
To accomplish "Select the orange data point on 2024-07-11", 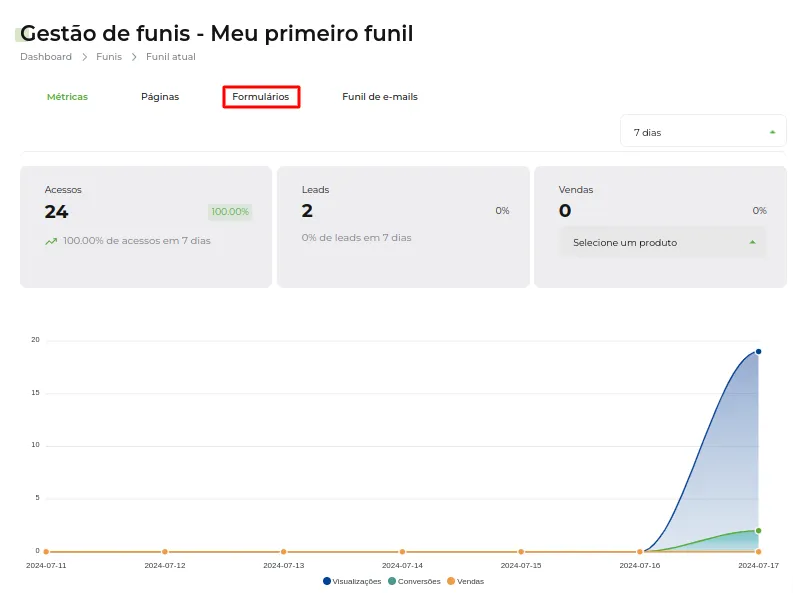I will pyautogui.click(x=46, y=552).
